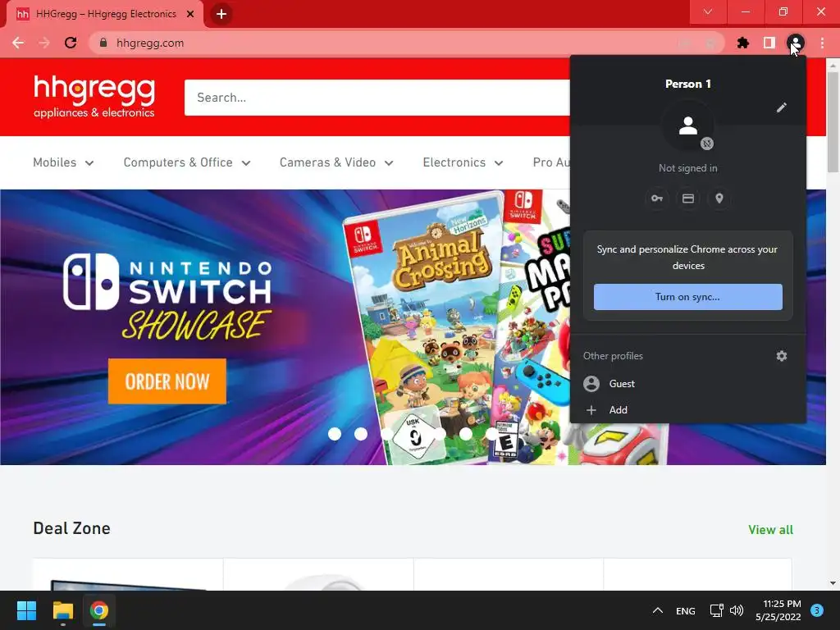Open Chrome three-dot menu
840x630 pixels.
point(822,43)
